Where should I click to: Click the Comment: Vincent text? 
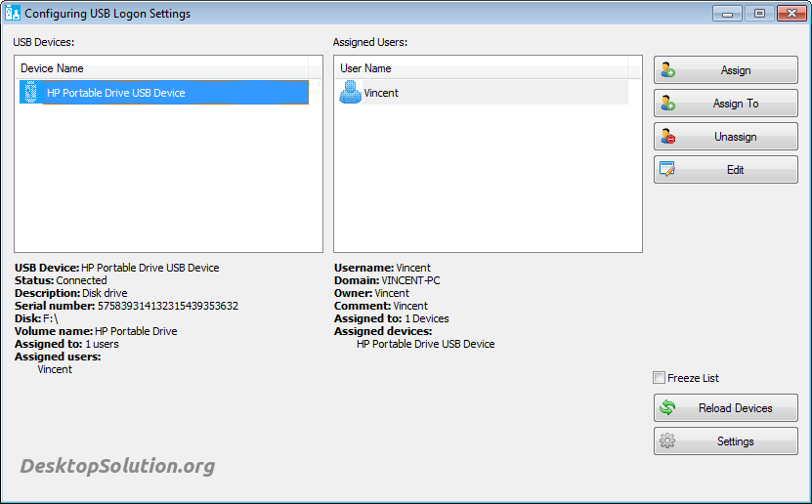tap(381, 306)
